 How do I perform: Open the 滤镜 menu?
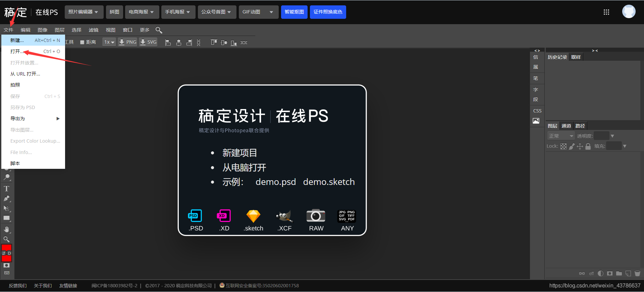tap(94, 30)
